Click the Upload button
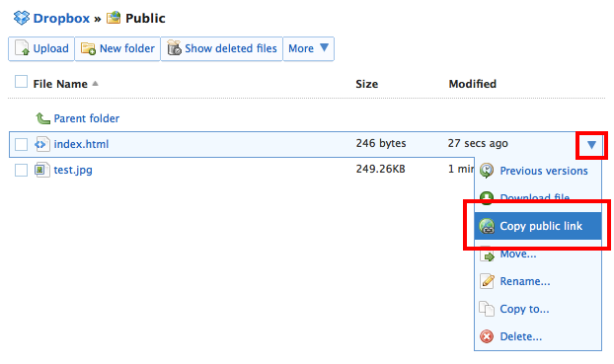Screen dimensions: 614x364 pos(41,48)
